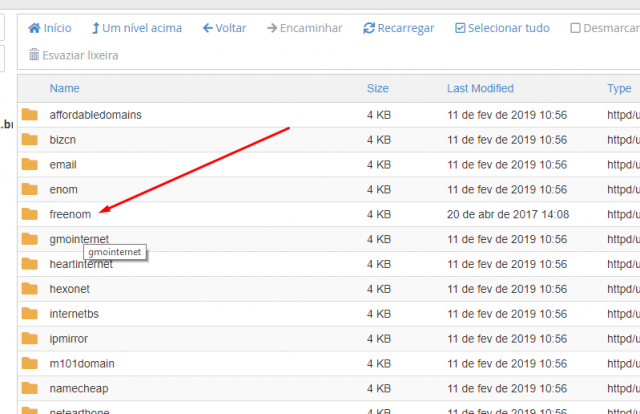Click Encaminhar forward button
The image size is (640, 414).
(x=304, y=28)
